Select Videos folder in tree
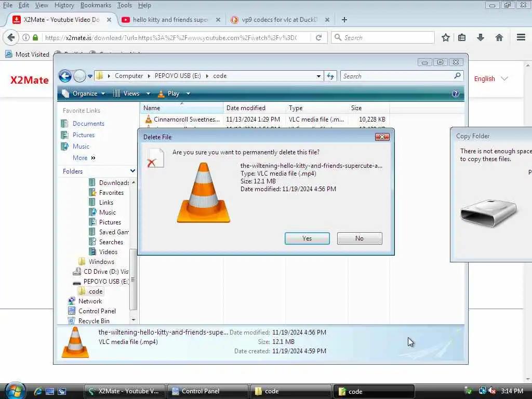Image resolution: width=532 pixels, height=399 pixels. click(x=103, y=252)
